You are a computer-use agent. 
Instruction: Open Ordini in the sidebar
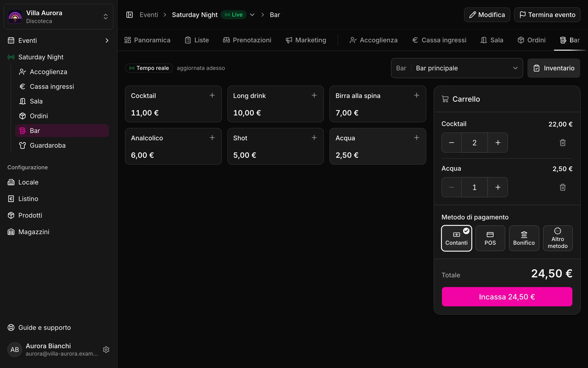tap(62, 116)
